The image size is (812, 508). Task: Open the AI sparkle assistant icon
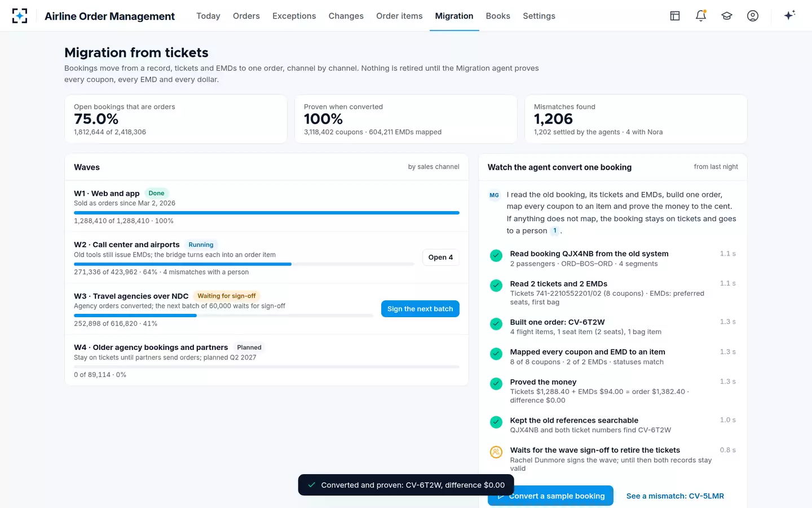tap(789, 15)
